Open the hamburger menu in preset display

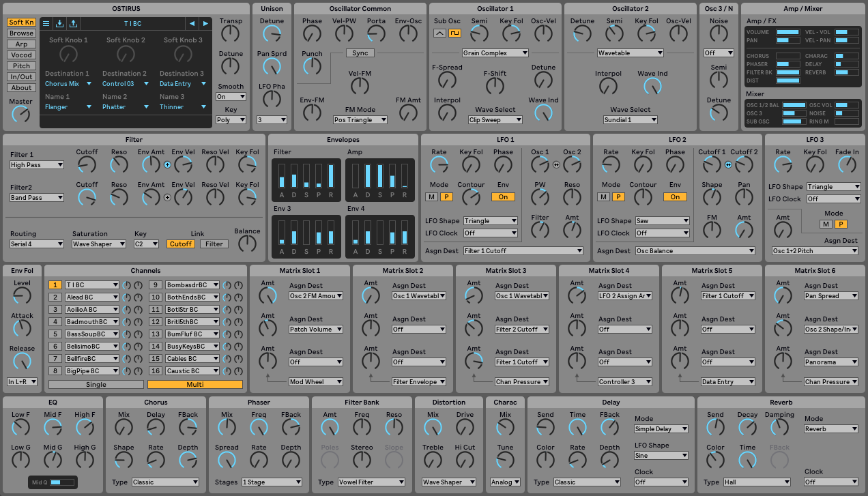pos(46,23)
